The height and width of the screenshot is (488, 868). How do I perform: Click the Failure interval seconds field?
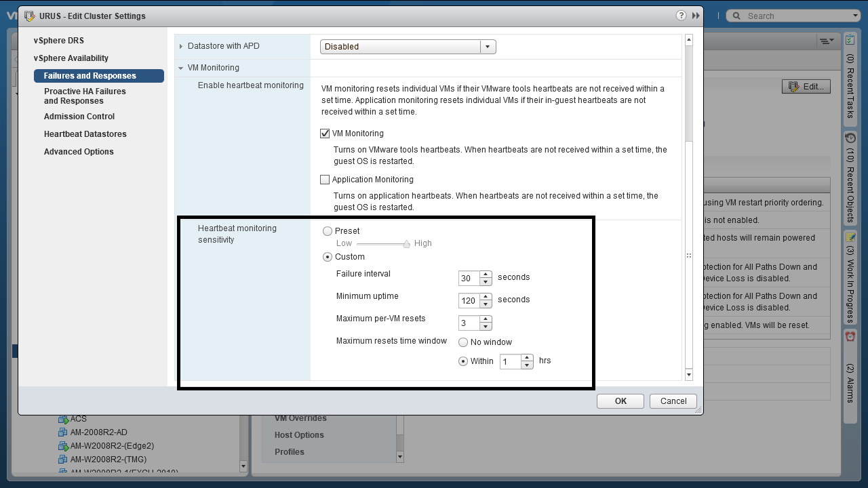click(x=469, y=279)
